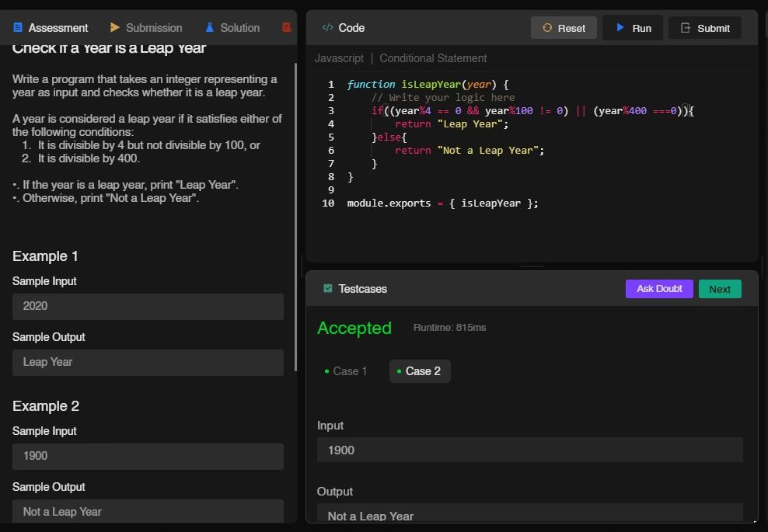The image size is (768, 532).
Task: Click the Javascript language label
Action: 339,58
